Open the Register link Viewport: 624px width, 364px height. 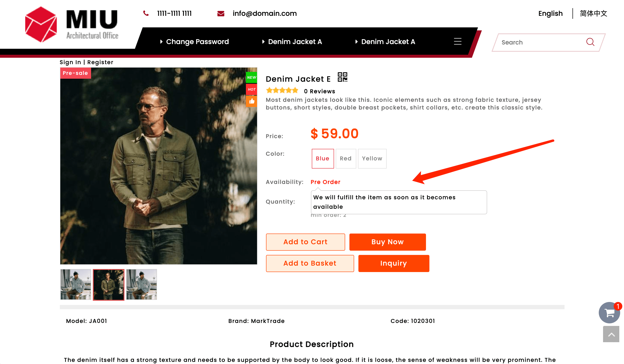point(100,62)
